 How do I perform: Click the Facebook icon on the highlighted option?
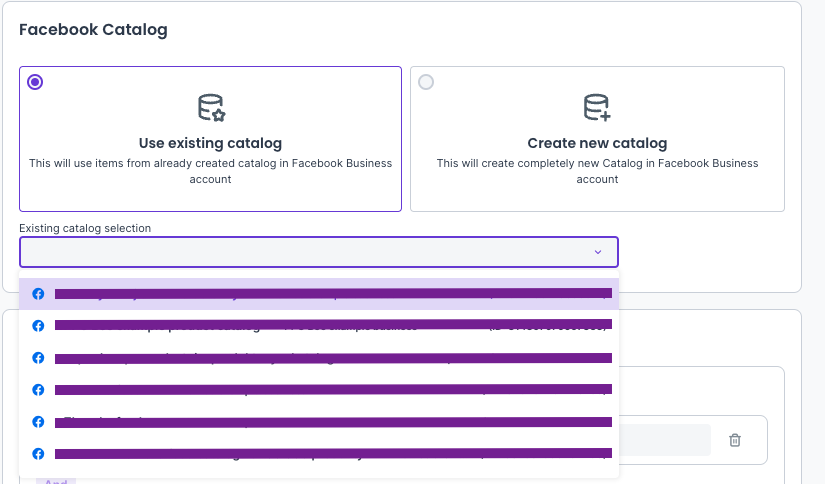[x=38, y=294]
